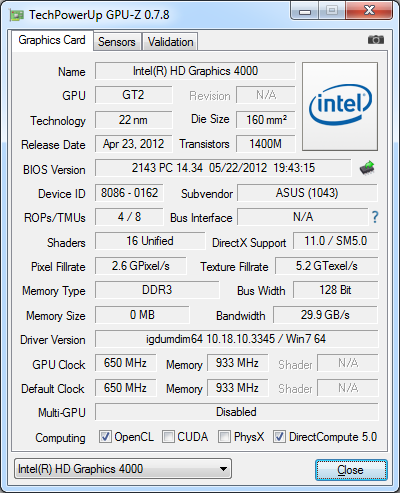Click the Name field showing Intel HD Graphics

[195, 71]
